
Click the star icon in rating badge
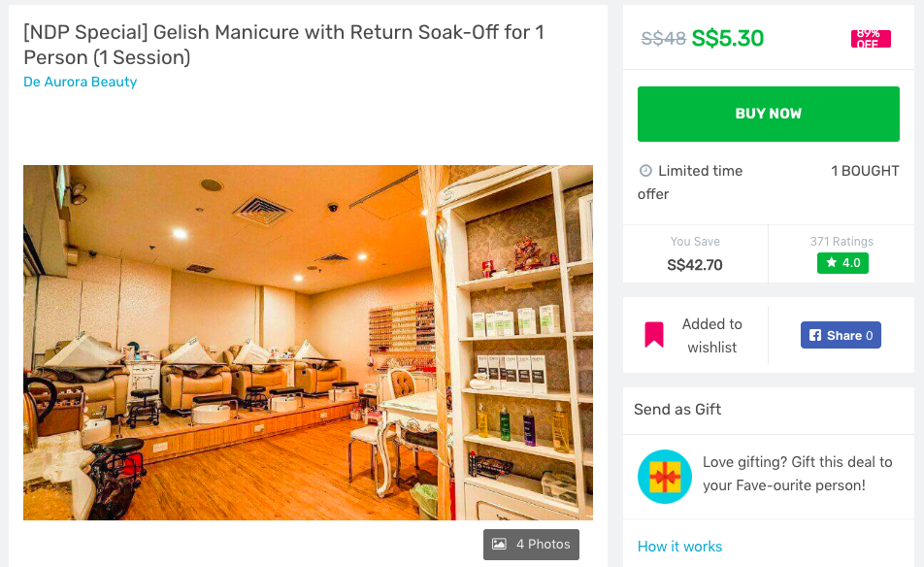point(831,263)
